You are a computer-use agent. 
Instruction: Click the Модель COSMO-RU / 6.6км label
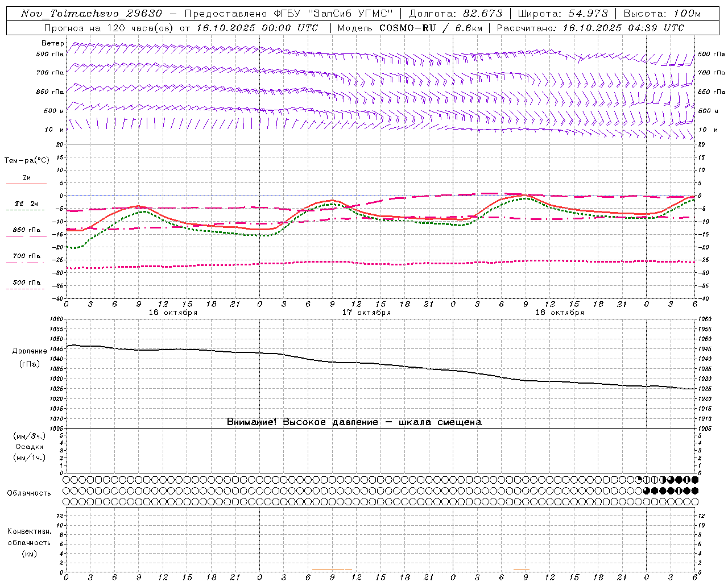pyautogui.click(x=410, y=28)
